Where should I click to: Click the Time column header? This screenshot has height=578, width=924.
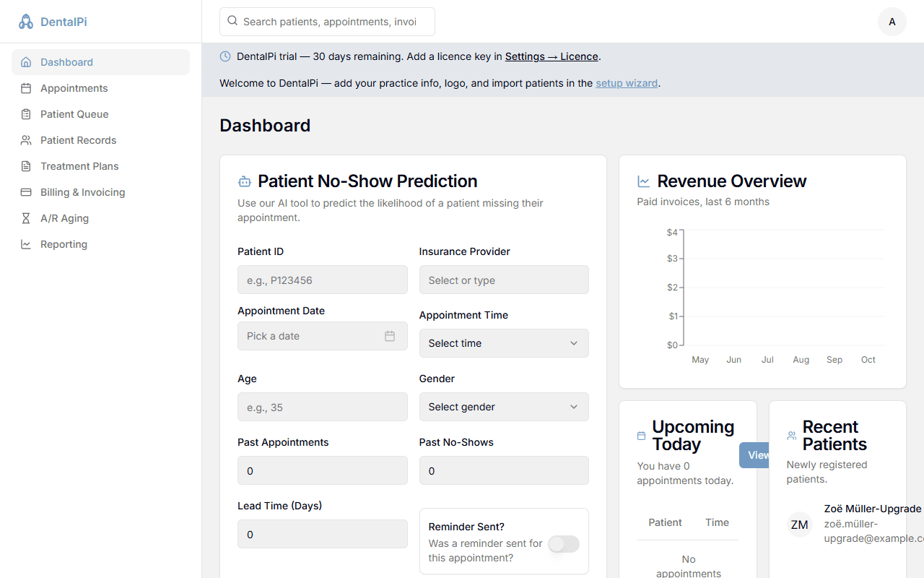[x=717, y=522]
